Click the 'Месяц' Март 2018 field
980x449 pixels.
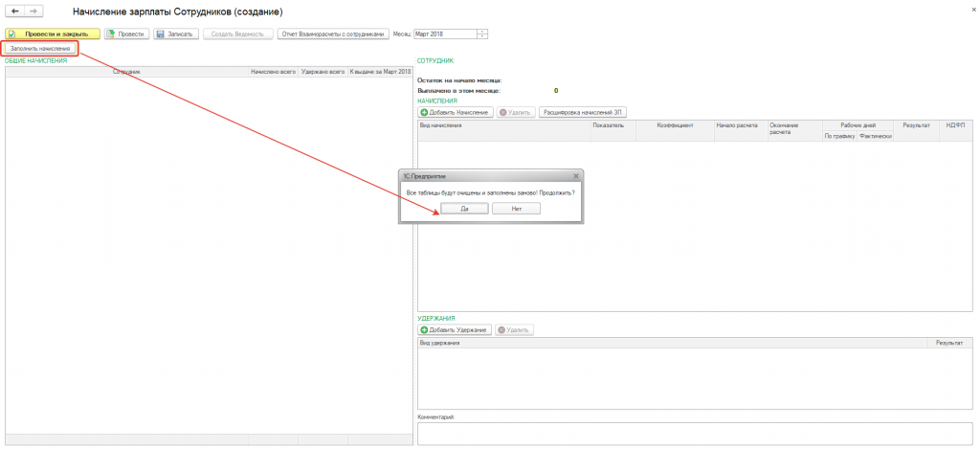coord(444,34)
